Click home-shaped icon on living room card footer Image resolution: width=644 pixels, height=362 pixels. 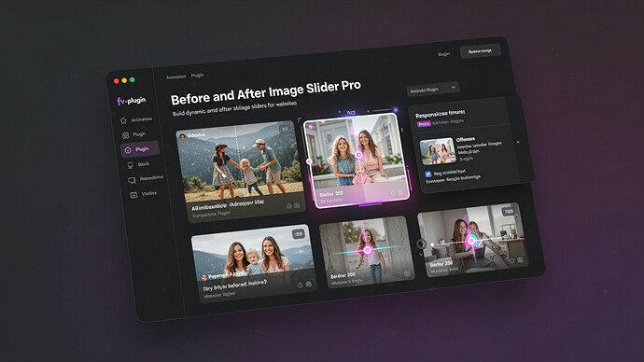512,261
